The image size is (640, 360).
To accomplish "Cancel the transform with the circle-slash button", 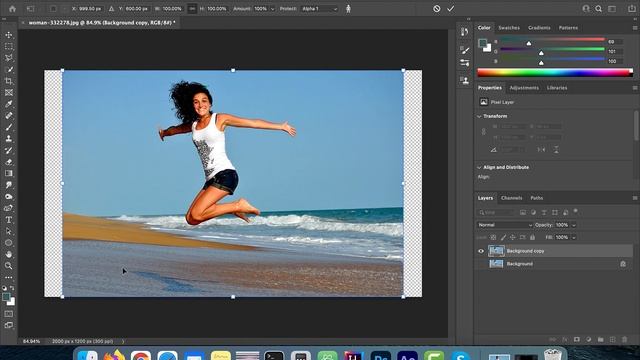I will (x=437, y=9).
